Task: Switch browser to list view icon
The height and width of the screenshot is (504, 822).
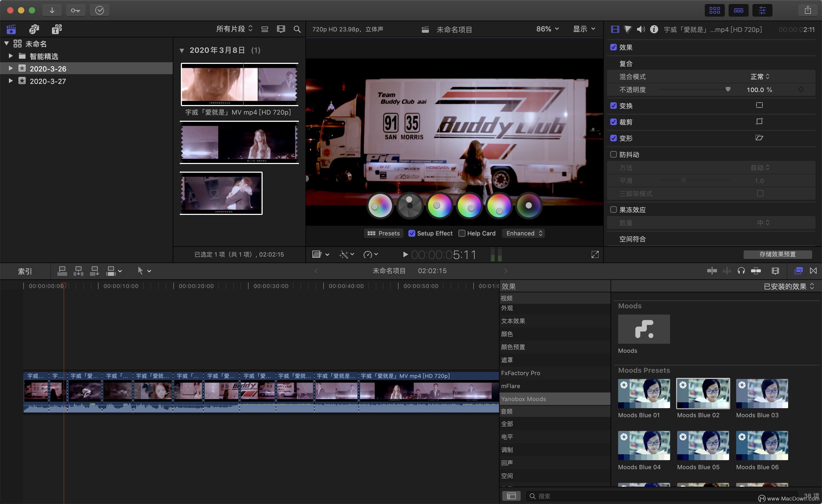Action: tap(265, 29)
